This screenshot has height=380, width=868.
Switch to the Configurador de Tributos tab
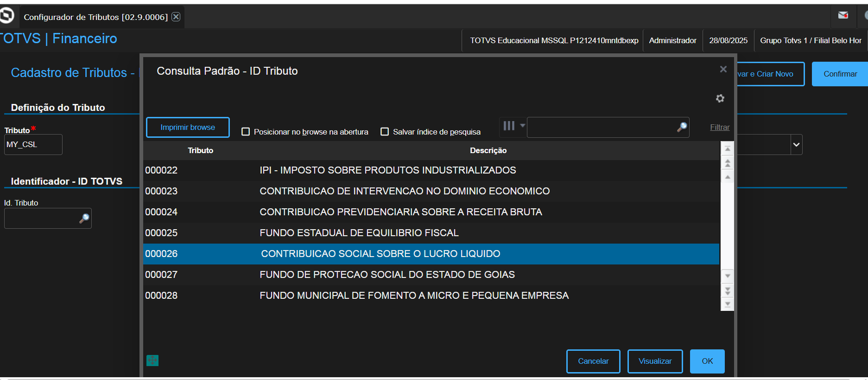click(x=95, y=17)
